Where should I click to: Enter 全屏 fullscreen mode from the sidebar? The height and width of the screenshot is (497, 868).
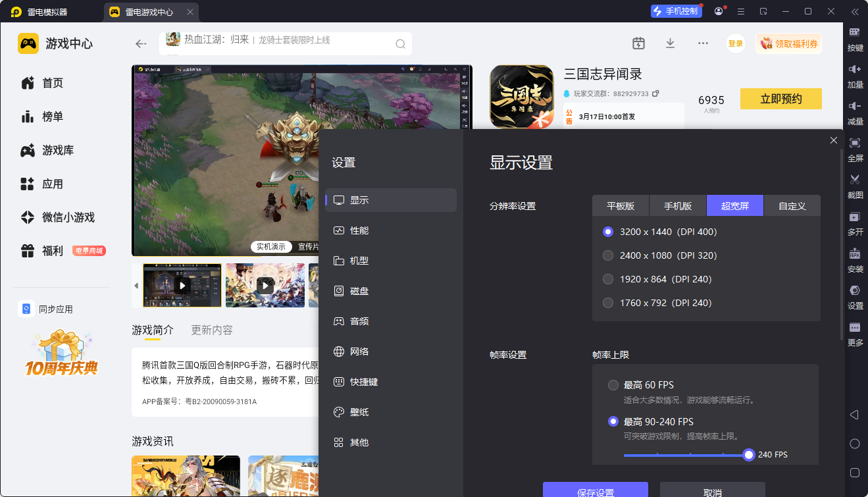pos(855,149)
